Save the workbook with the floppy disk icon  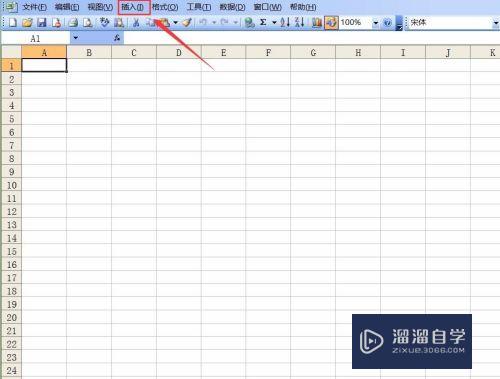click(42, 23)
